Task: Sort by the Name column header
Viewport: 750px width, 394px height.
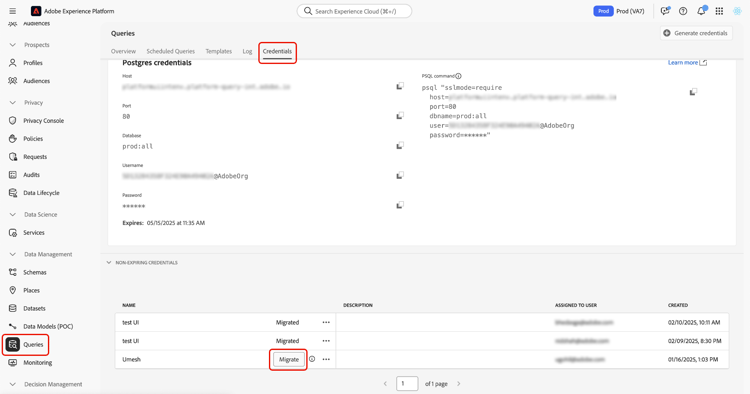Action: click(x=129, y=305)
